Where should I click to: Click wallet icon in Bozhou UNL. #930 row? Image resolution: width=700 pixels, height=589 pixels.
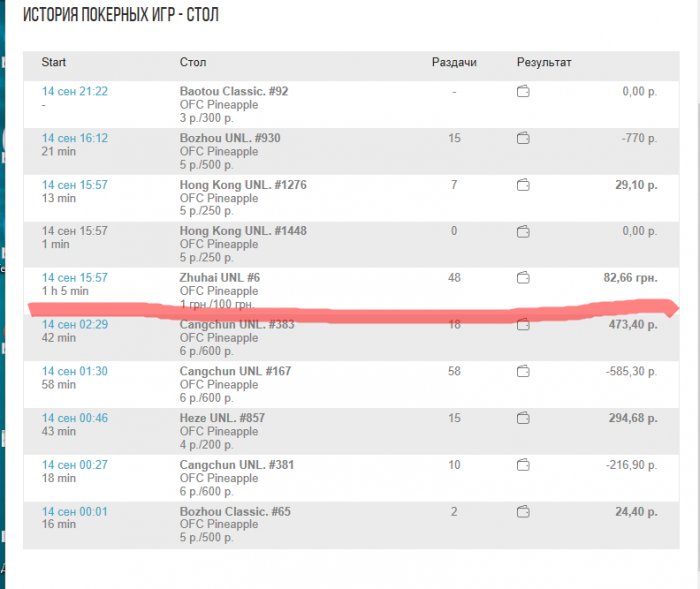point(523,138)
